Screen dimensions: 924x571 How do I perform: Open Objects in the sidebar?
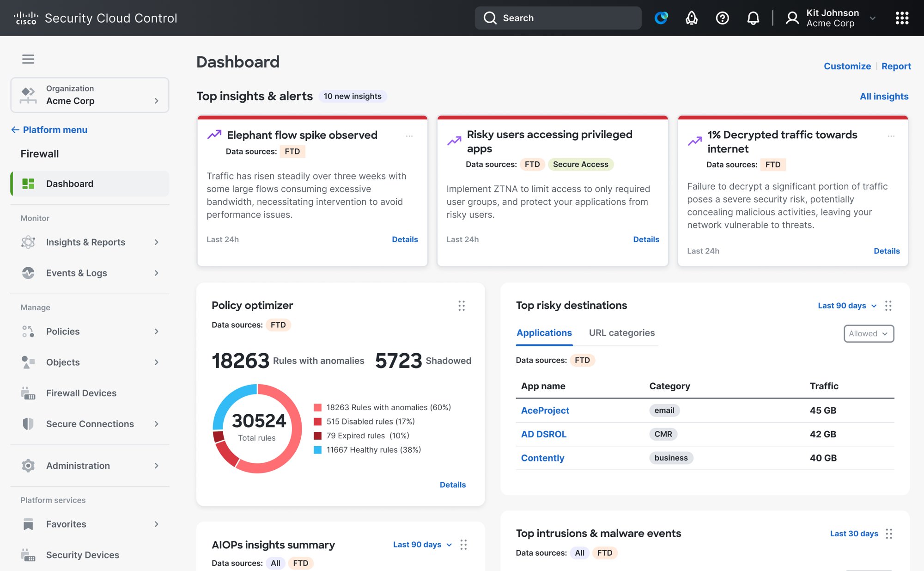90,362
